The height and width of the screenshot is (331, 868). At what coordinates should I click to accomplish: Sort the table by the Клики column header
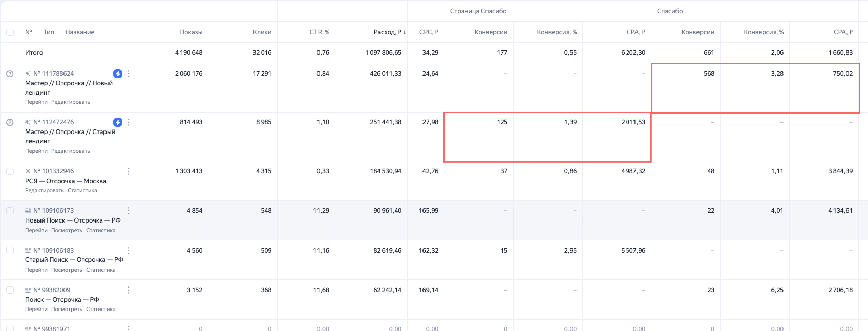(262, 32)
